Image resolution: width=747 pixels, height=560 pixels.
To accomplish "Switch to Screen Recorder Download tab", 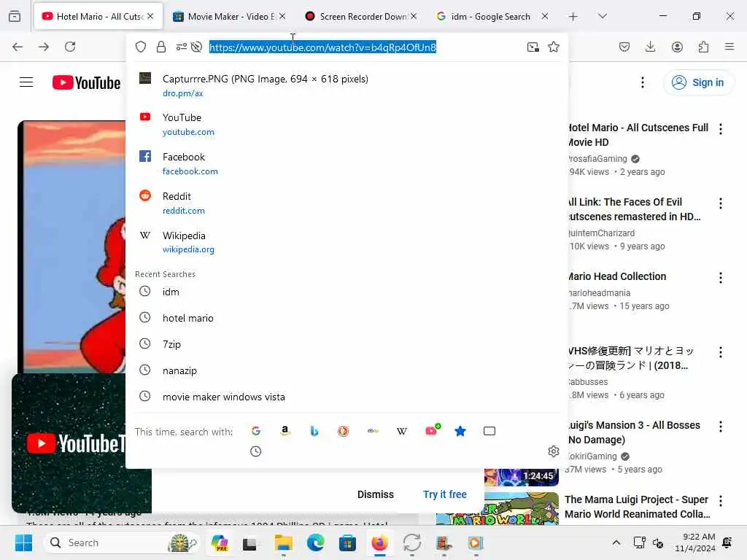I will pos(360,16).
